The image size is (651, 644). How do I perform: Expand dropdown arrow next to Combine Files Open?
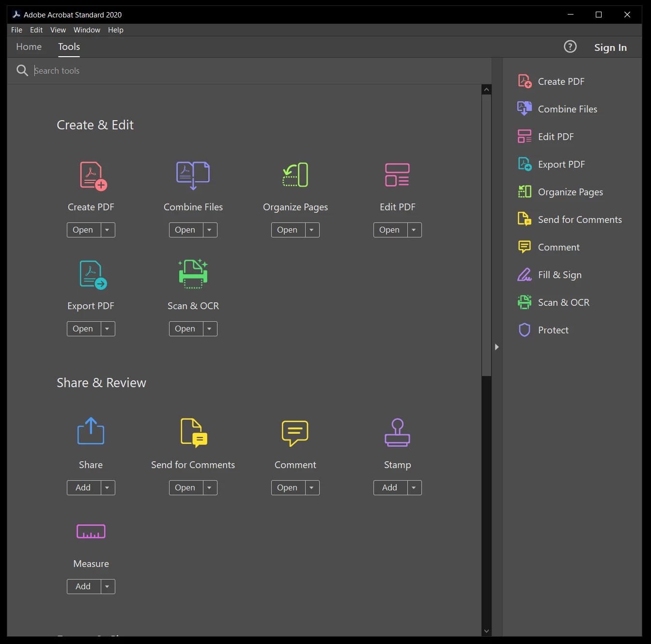210,230
